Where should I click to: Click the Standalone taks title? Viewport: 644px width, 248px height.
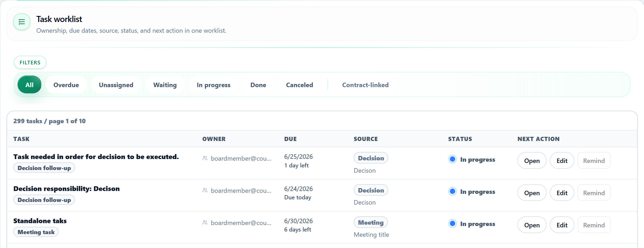click(40, 221)
